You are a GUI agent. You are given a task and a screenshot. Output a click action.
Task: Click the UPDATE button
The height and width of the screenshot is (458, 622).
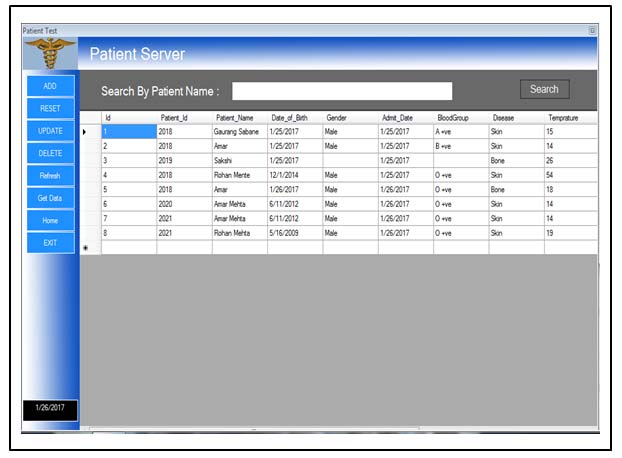click(x=50, y=131)
